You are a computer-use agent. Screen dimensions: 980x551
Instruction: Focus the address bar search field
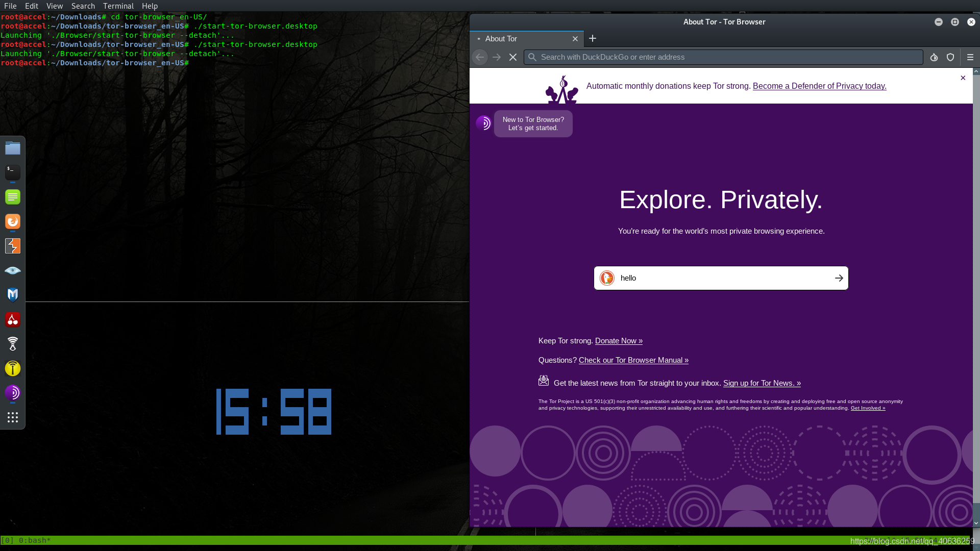coord(723,57)
